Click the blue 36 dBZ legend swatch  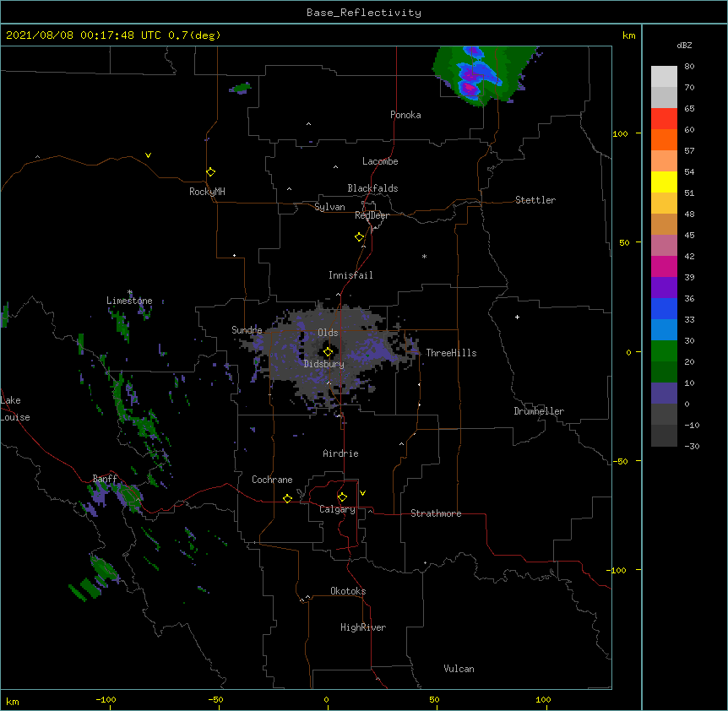coord(664,308)
